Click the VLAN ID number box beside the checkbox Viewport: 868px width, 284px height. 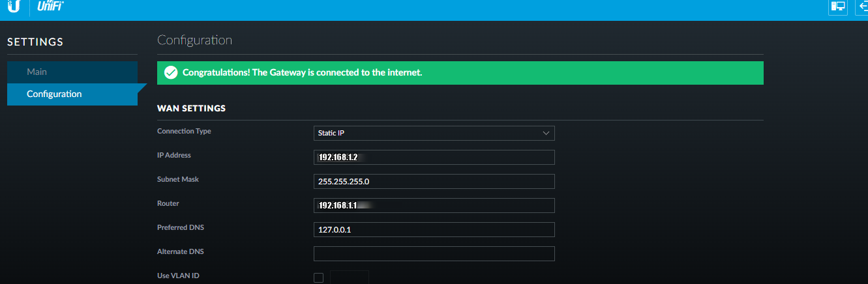click(x=350, y=277)
